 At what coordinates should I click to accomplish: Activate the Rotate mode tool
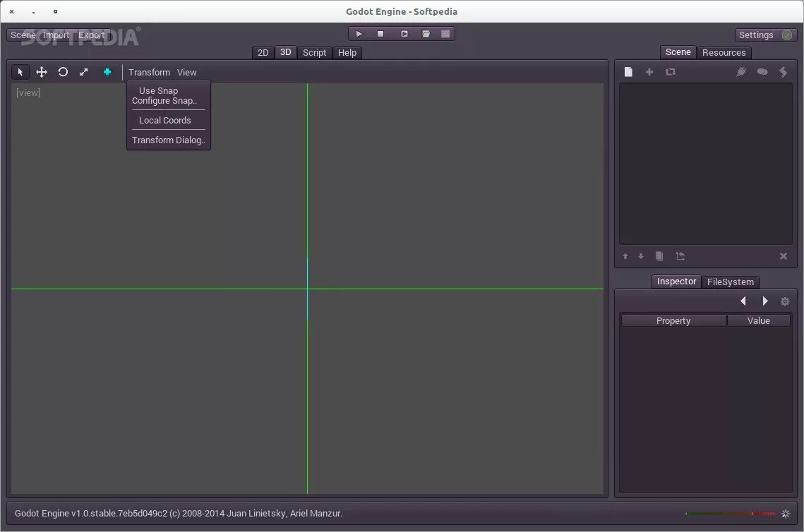pos(63,72)
